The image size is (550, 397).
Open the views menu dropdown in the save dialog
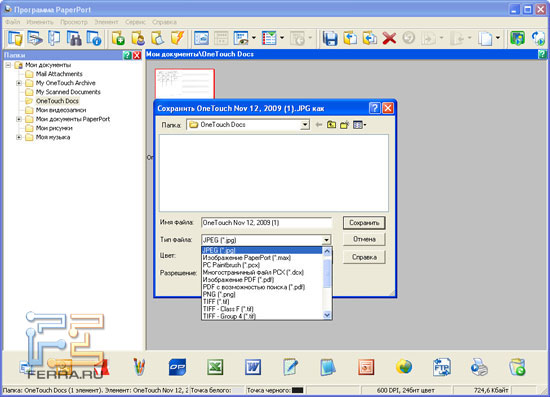click(x=360, y=125)
